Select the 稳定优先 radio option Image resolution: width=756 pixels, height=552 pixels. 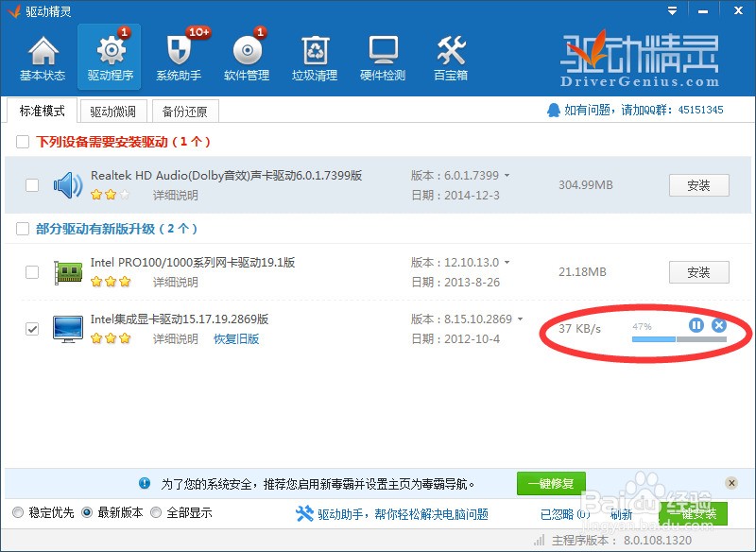pyautogui.click(x=18, y=512)
